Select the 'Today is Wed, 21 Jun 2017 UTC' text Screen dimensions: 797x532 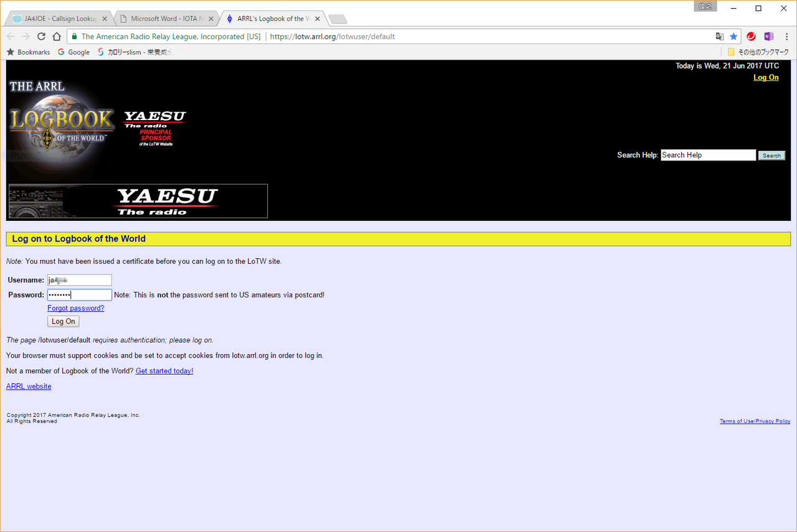[727, 66]
